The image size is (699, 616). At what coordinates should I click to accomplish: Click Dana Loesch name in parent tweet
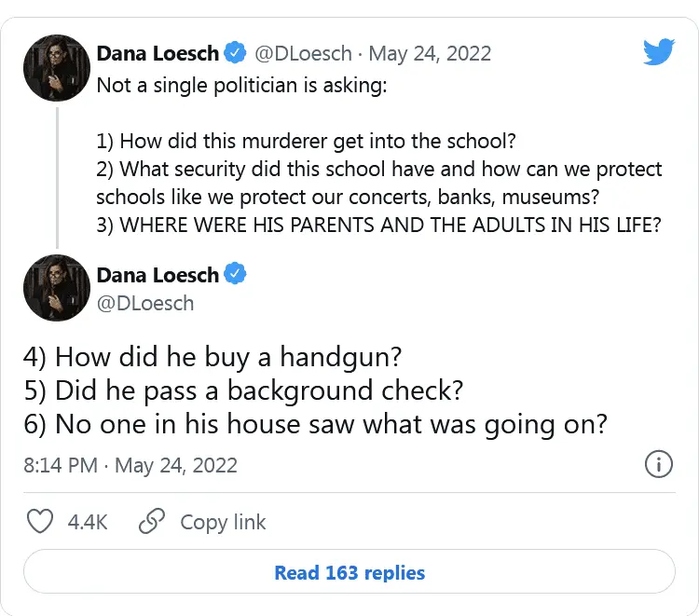pos(158,53)
